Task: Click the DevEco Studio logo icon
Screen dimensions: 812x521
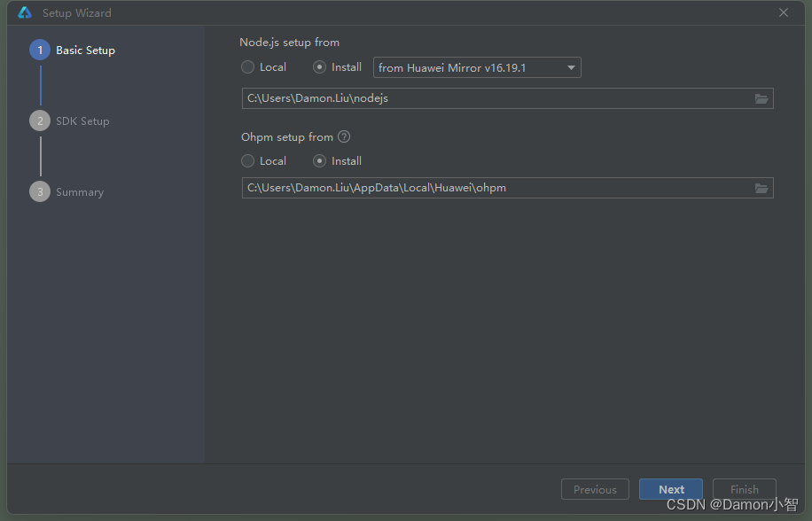Action: click(x=24, y=13)
